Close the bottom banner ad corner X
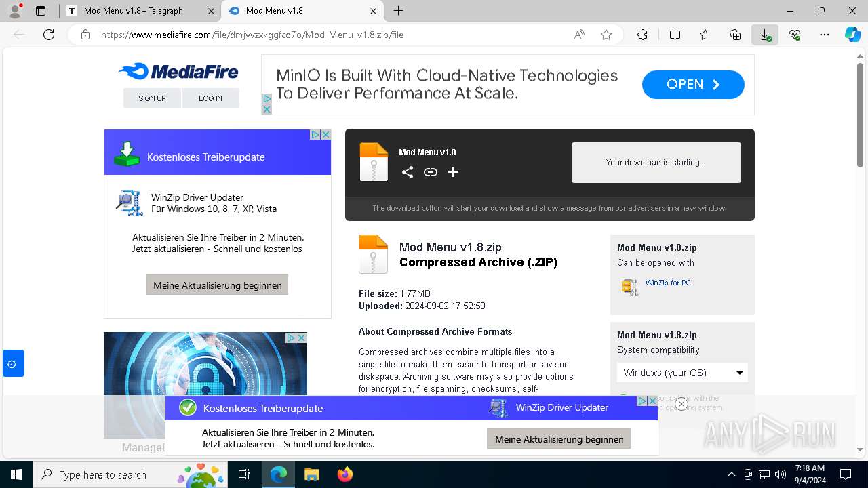Viewport: 868px width, 488px height. click(x=652, y=401)
